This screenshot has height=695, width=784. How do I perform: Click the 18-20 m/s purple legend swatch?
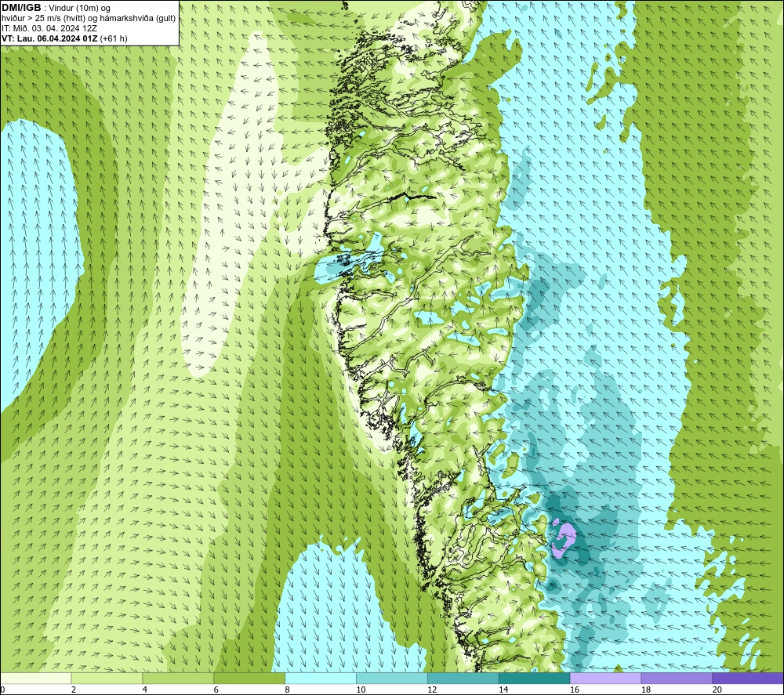677,678
